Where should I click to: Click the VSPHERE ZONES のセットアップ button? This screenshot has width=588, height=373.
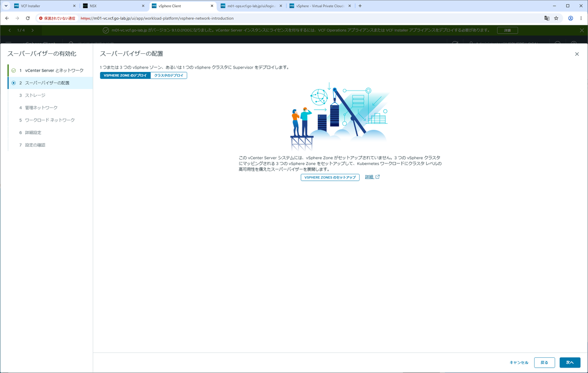point(330,177)
